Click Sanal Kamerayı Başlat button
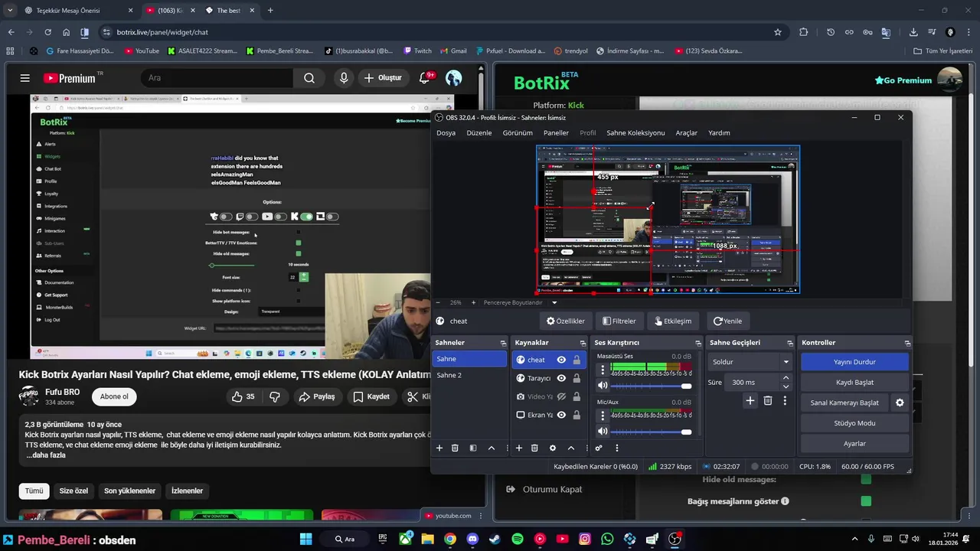 click(844, 403)
